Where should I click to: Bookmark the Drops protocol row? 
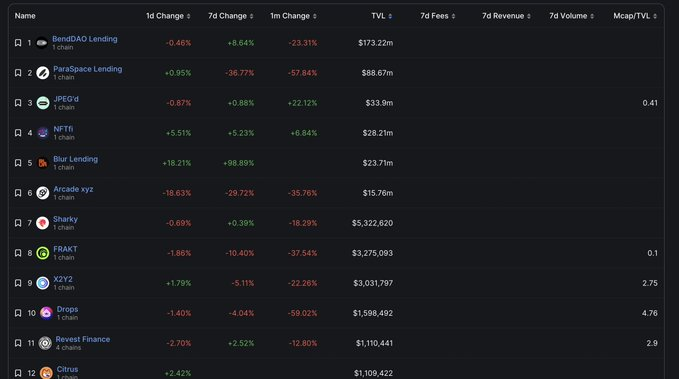(x=18, y=313)
